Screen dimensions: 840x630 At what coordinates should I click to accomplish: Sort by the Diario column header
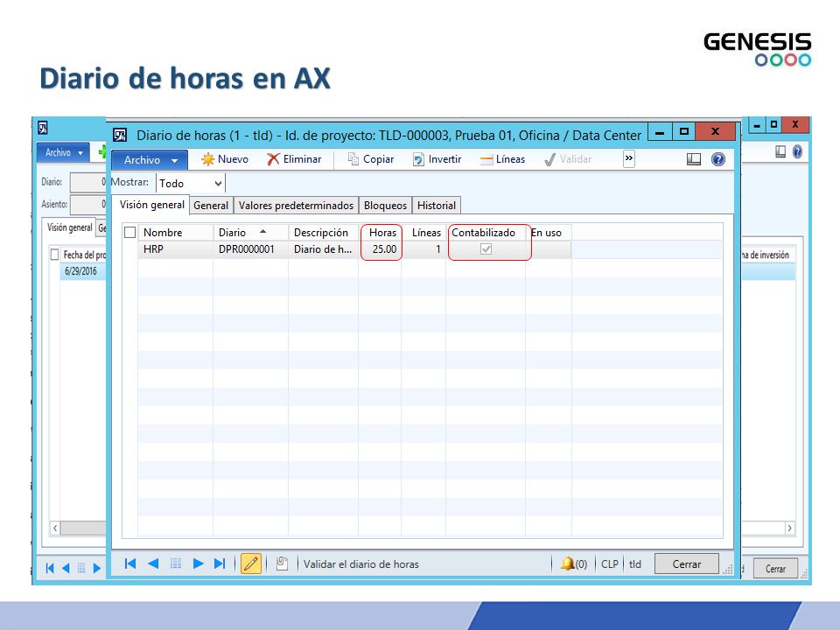click(250, 233)
